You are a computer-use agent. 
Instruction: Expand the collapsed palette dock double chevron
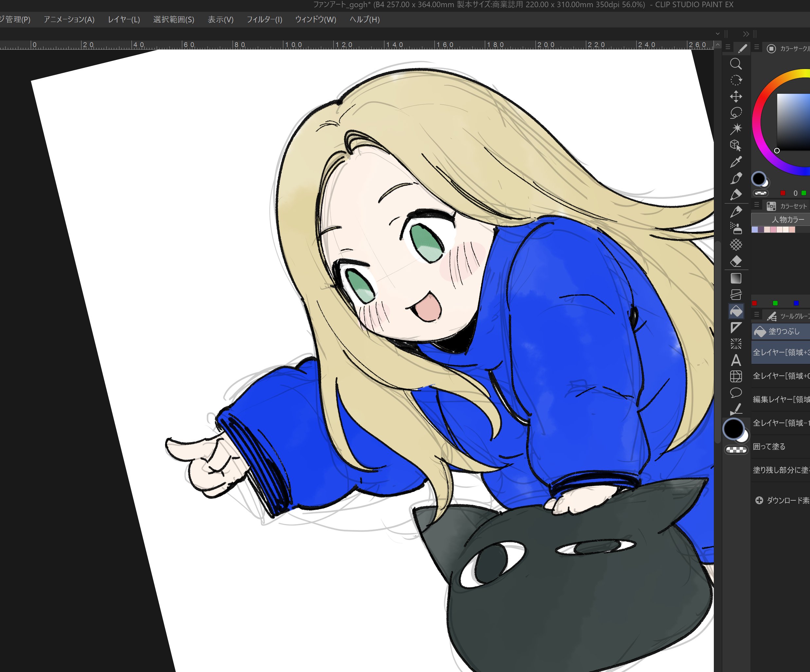tap(746, 34)
